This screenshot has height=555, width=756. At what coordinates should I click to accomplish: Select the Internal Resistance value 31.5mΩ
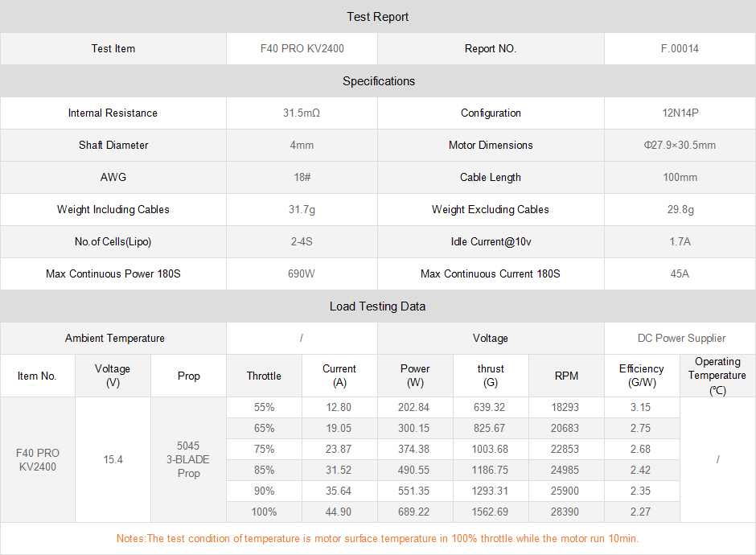coord(302,113)
